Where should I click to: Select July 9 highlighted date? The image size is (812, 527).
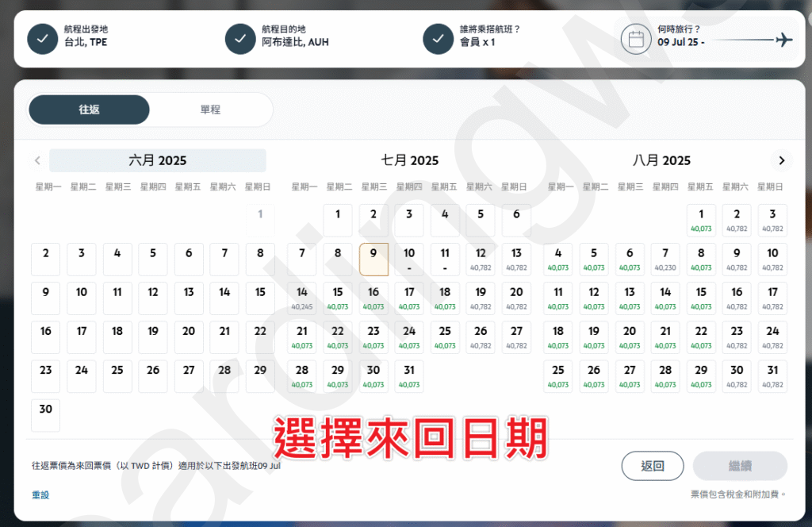pyautogui.click(x=373, y=259)
